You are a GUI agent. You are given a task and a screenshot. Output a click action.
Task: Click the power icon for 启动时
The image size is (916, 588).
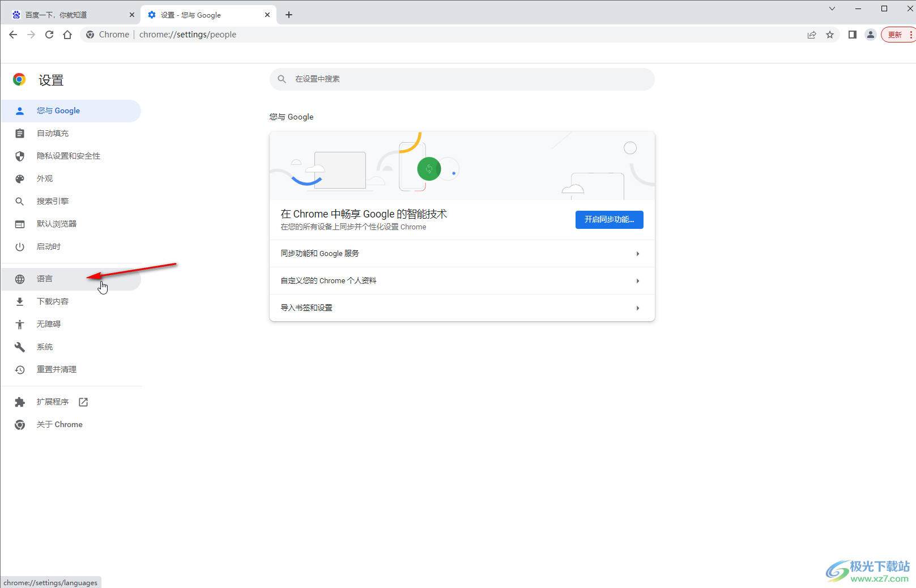20,247
